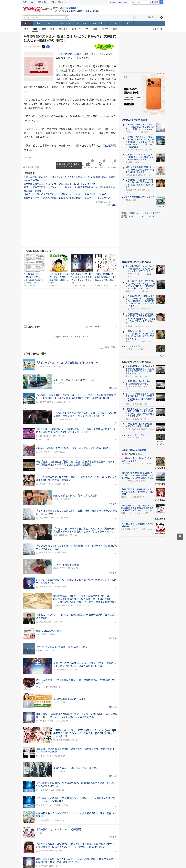Open related link 城西大駅伝部がニッタとスポンサー契約
This screenshot has width=186, height=868.
(59, 184)
